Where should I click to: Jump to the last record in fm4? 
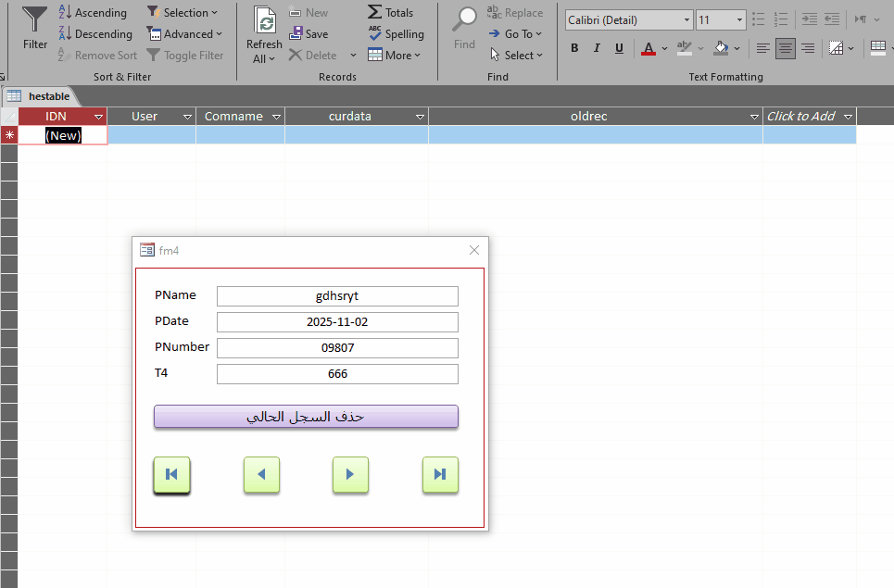click(440, 475)
